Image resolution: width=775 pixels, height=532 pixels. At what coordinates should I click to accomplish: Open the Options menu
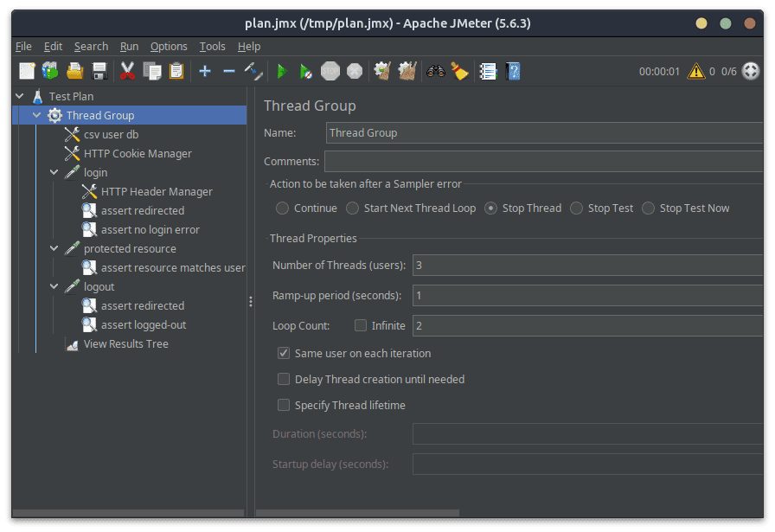[169, 47]
